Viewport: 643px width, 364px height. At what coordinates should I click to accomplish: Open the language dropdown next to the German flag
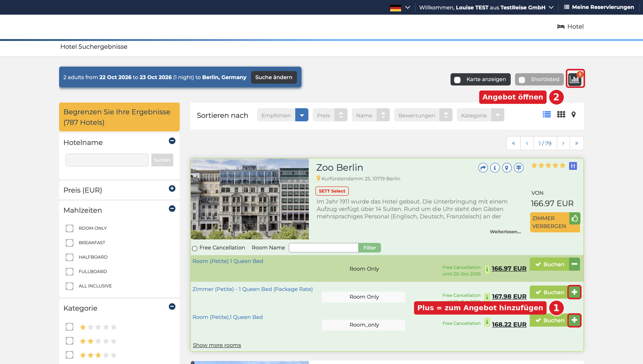[x=408, y=7]
